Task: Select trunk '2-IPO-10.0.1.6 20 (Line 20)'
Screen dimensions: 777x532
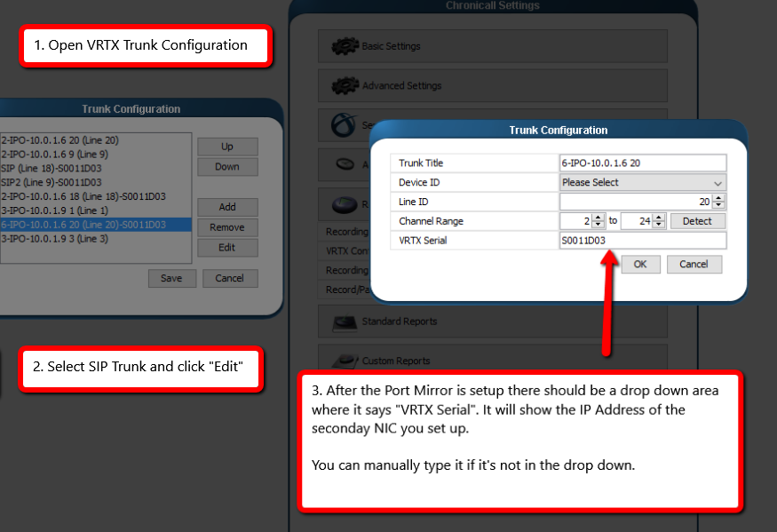Action: click(x=96, y=140)
